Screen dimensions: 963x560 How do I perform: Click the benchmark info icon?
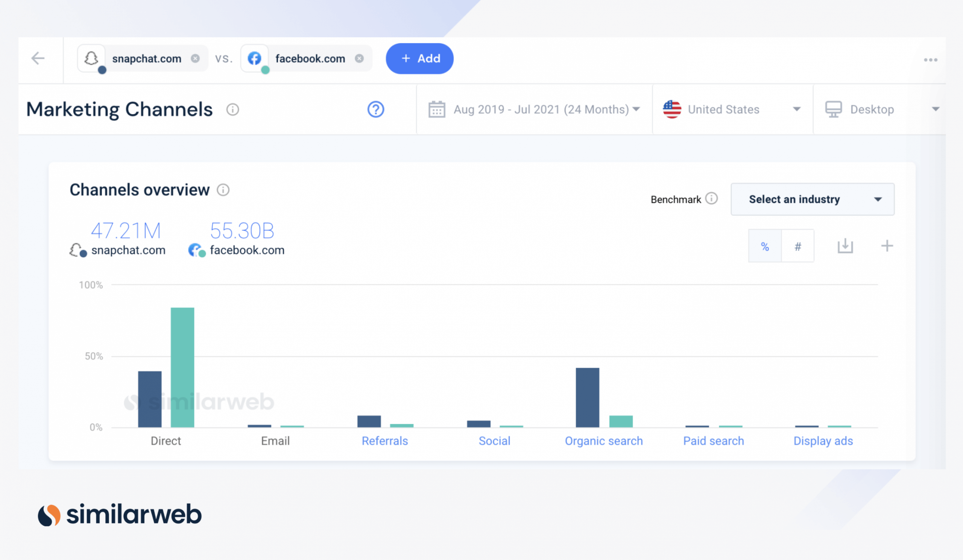point(712,199)
